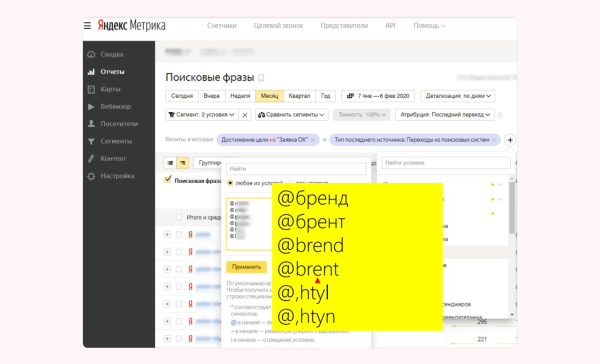This screenshot has height=364, width=600.
Task: Add a new condition with the plus button
Action: click(510, 140)
